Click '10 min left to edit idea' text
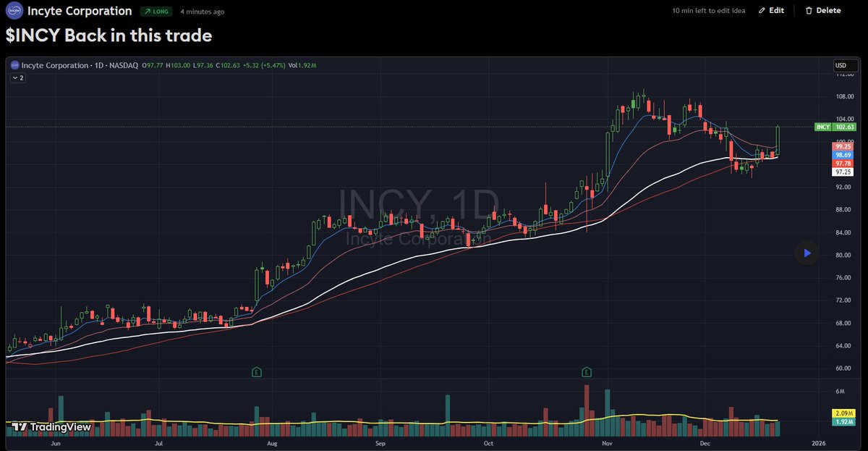This screenshot has width=868, height=451. tap(710, 11)
